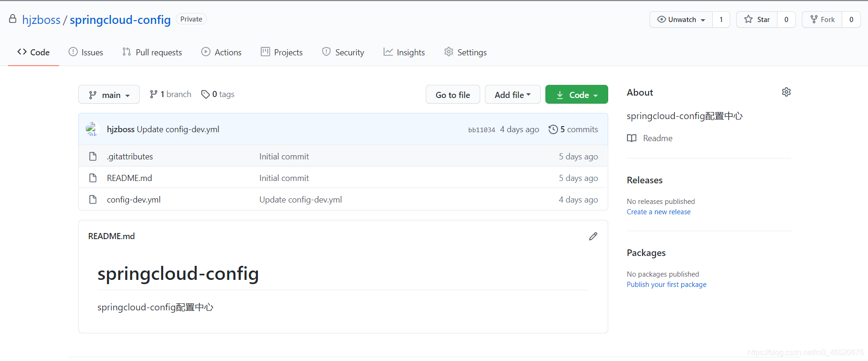Open Initial commit message for .gitattributes
Screen dimensions: 868x361
click(284, 157)
